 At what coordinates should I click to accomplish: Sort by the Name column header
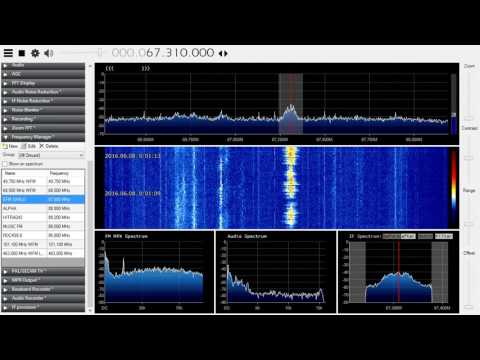coord(25,173)
